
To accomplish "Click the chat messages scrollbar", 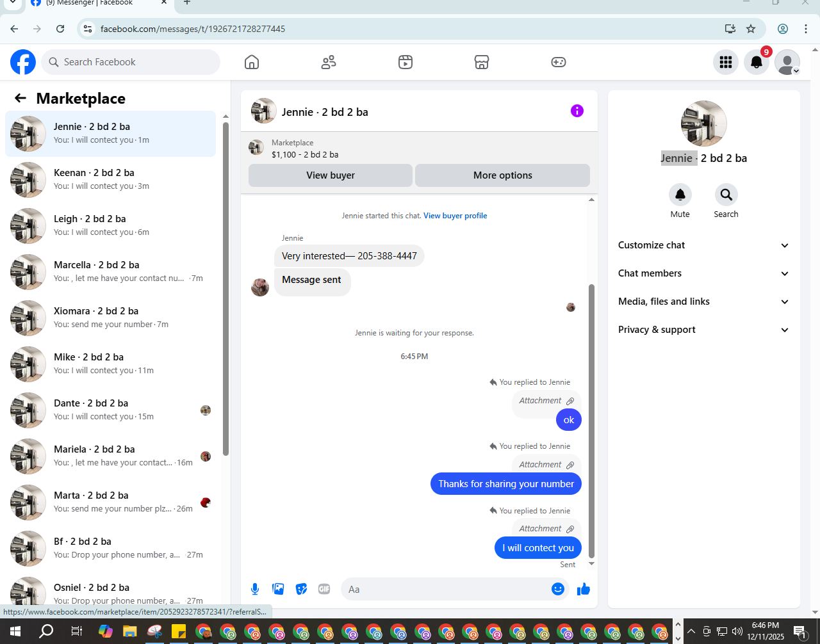I will [x=591, y=421].
